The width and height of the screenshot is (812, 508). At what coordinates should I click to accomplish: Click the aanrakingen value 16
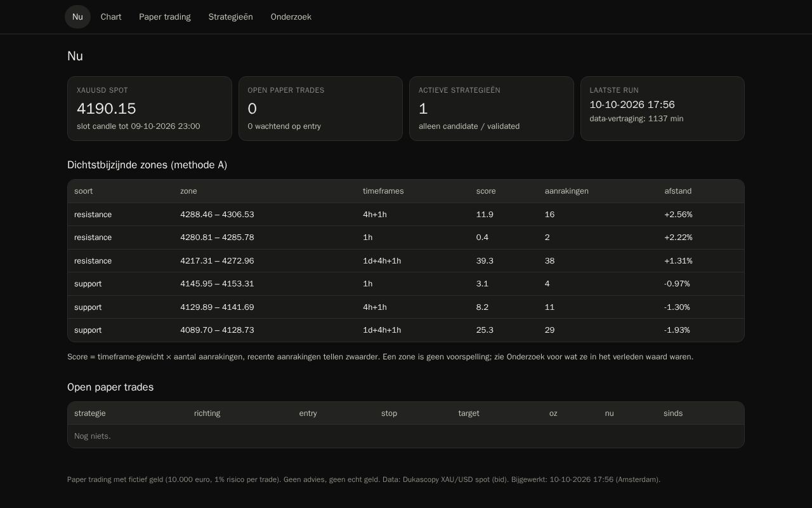coord(549,215)
